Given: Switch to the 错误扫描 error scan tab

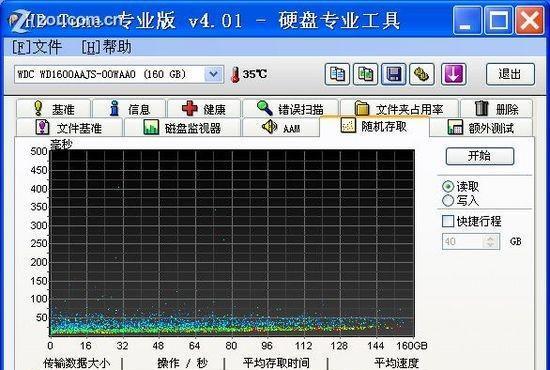Looking at the screenshot, I should [x=290, y=109].
